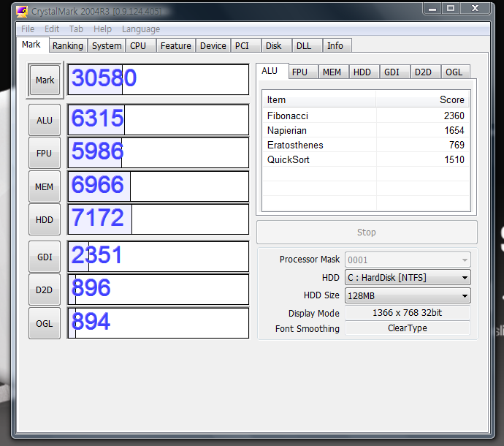Image resolution: width=504 pixels, height=446 pixels.
Task: Click the OGL score 894
Action: click(91, 321)
